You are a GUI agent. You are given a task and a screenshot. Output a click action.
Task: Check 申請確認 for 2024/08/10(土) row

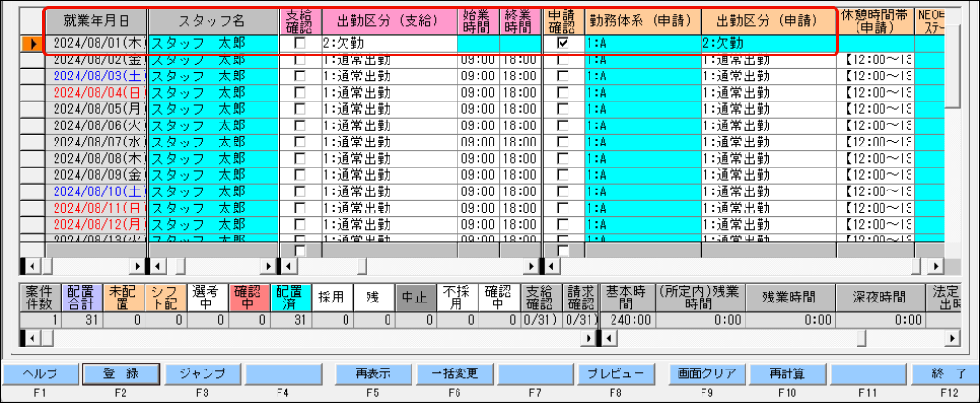pyautogui.click(x=563, y=190)
